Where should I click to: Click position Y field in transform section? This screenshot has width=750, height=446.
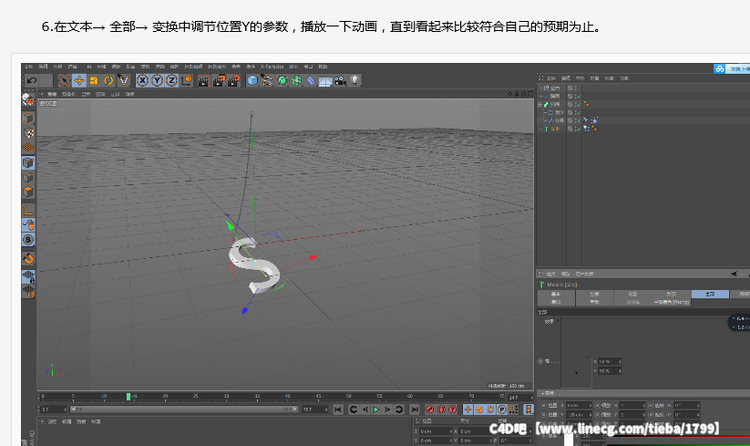pyautogui.click(x=578, y=414)
